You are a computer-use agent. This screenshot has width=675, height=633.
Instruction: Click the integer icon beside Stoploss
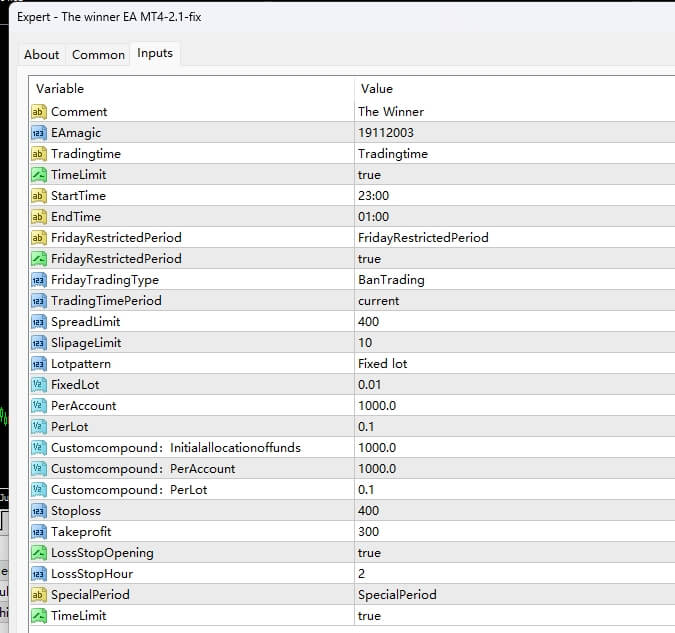click(39, 511)
